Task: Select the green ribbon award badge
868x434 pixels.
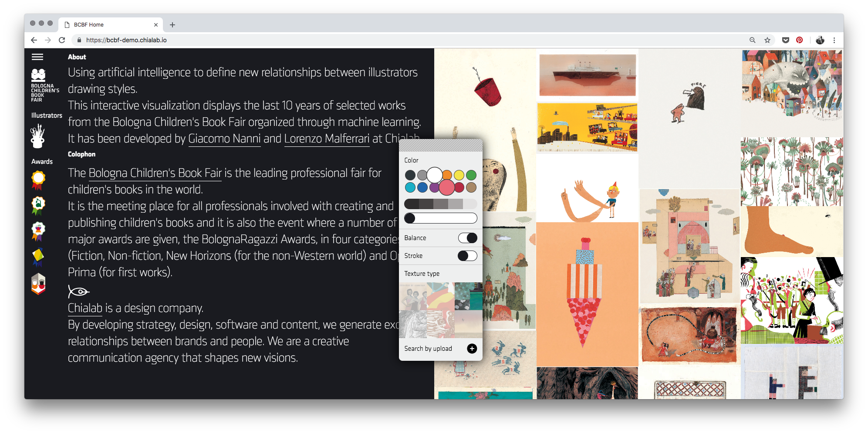Action: 38,206
